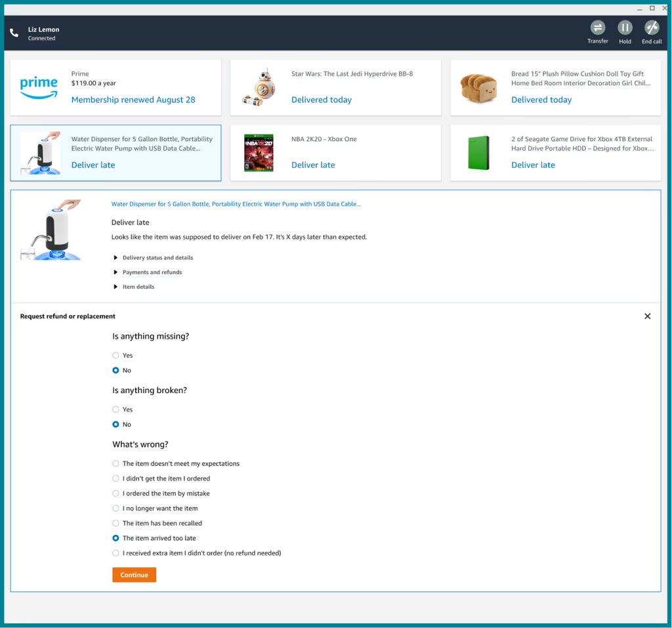The width and height of the screenshot is (672, 628).
Task: Close the Request refund or replacement panel
Action: [647, 316]
